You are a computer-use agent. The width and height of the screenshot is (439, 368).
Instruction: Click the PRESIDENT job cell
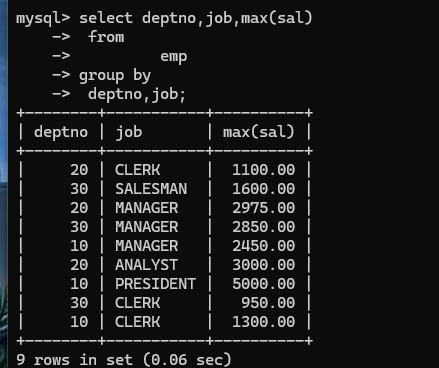(x=155, y=284)
